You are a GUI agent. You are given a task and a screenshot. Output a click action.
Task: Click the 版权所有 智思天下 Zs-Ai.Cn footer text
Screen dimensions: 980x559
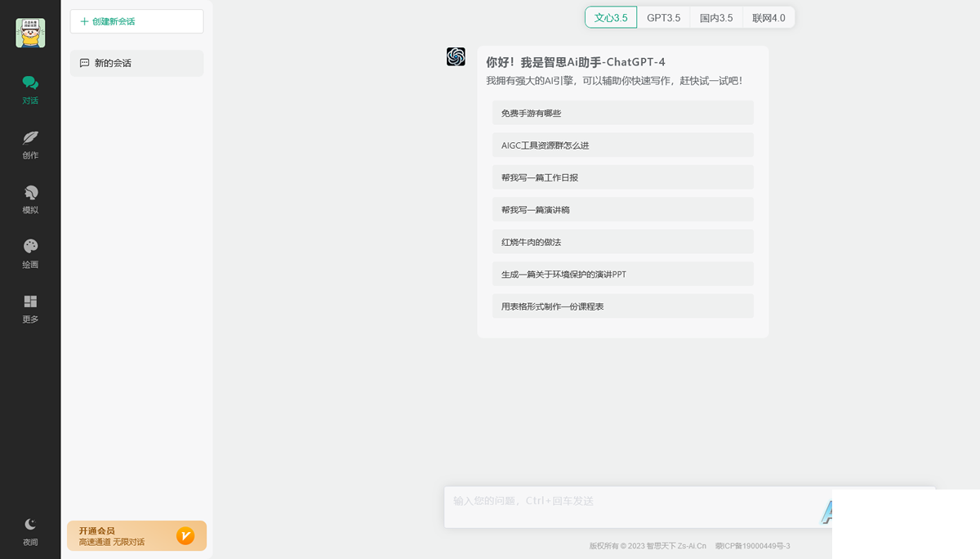pos(648,546)
